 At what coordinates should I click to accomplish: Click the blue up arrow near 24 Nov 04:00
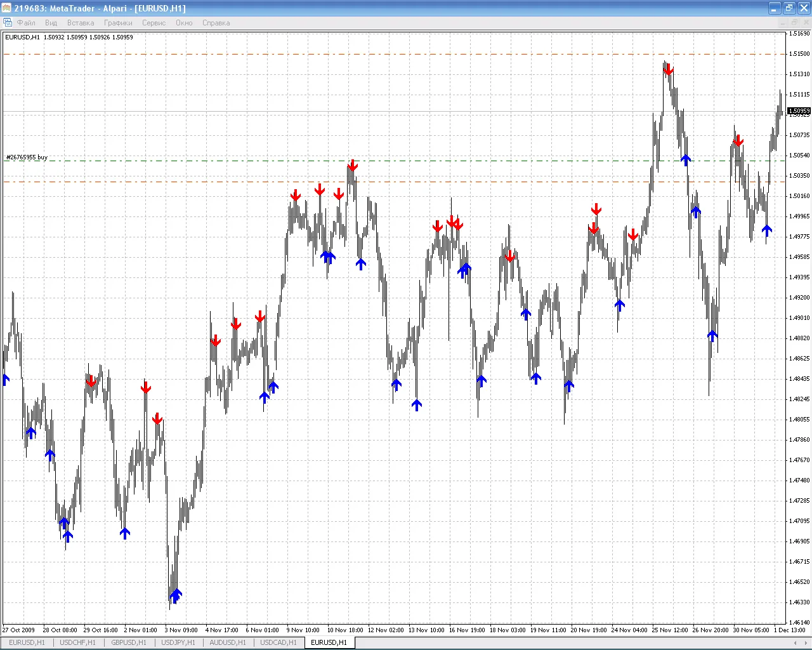click(620, 304)
